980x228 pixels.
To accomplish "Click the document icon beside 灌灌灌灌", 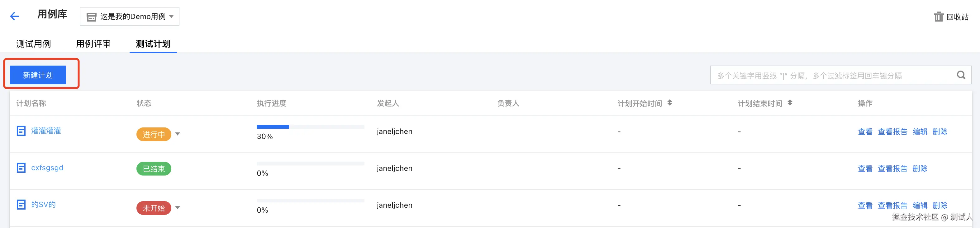I will (21, 131).
